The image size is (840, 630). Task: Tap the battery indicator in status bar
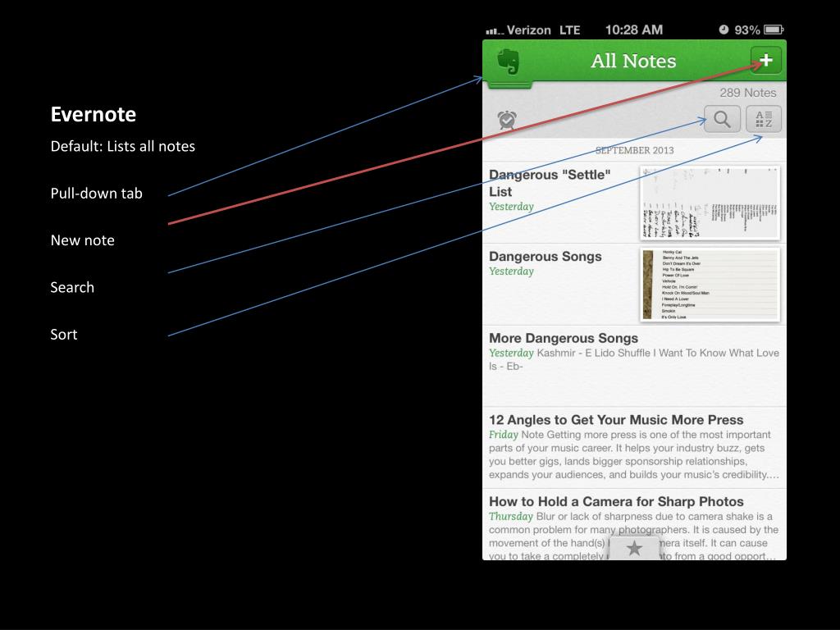pos(774,30)
